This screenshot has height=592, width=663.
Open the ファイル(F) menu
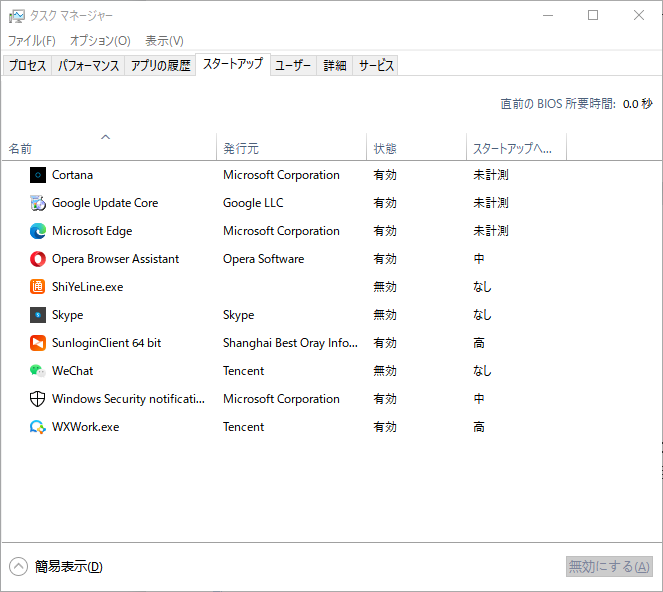(x=32, y=41)
